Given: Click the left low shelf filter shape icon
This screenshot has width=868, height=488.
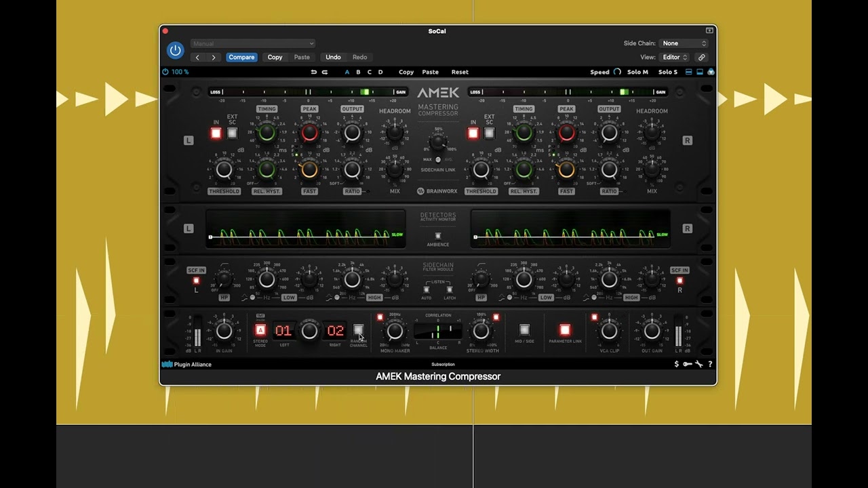Looking at the screenshot, I should (x=244, y=298).
